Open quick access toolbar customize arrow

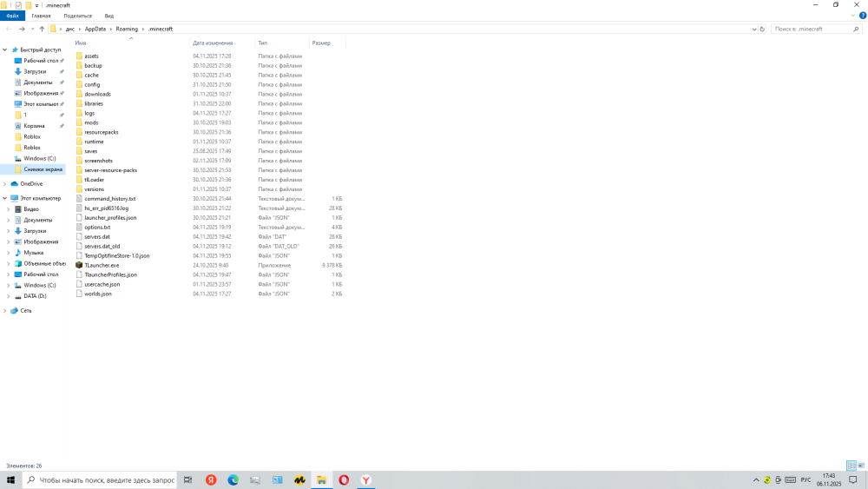click(x=37, y=5)
